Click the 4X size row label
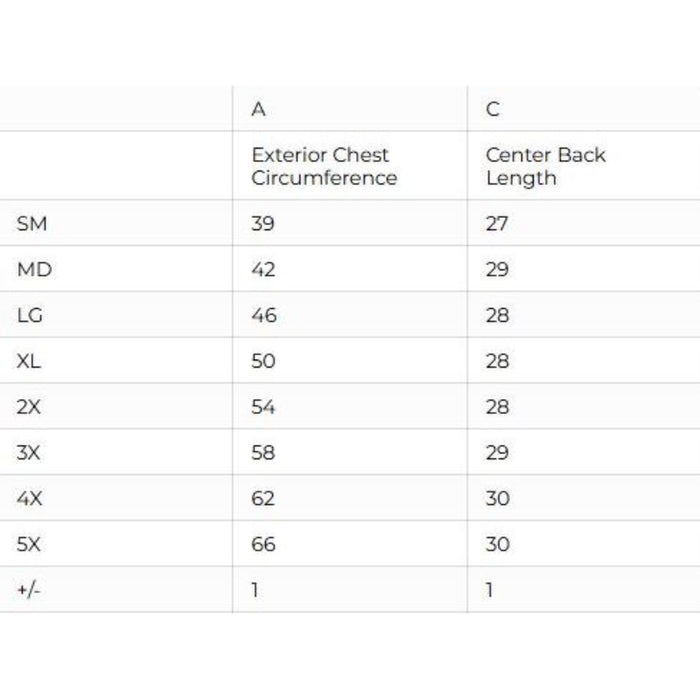The image size is (700, 700). coord(29,498)
